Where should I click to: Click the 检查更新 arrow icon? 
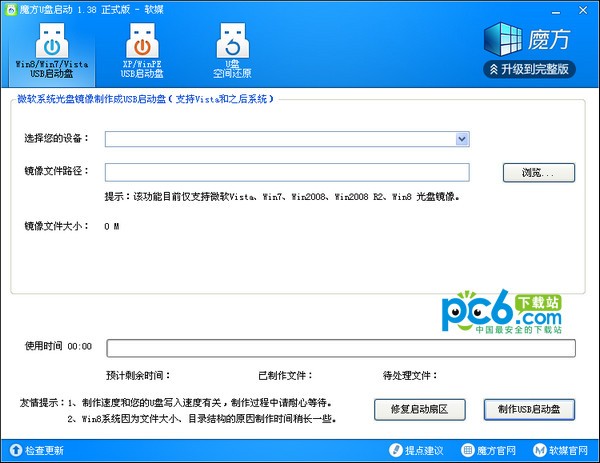tap(16, 450)
